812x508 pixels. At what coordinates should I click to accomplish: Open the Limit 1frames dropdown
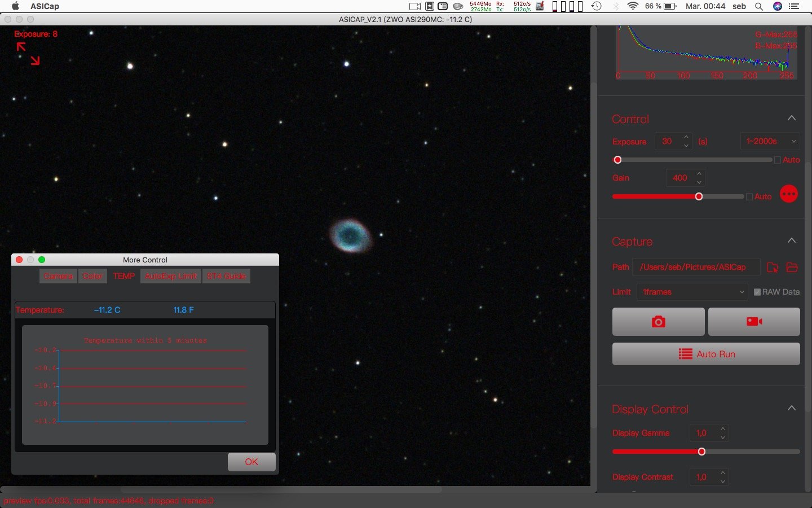[x=692, y=292]
